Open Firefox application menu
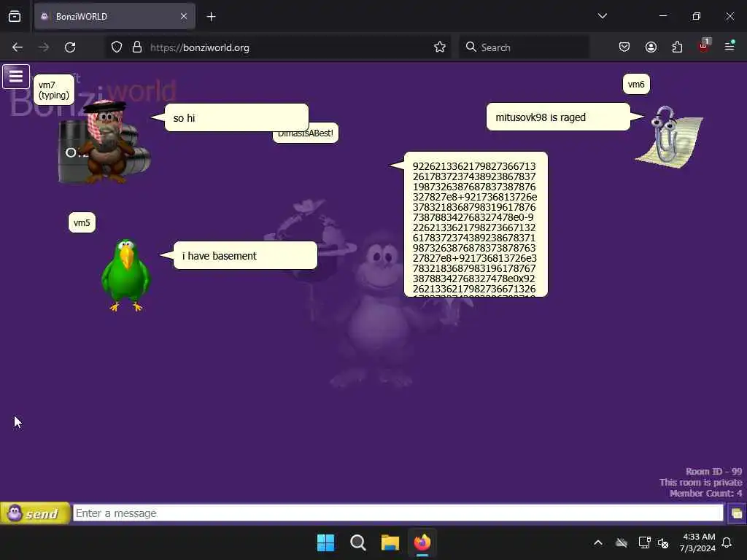This screenshot has width=747, height=560. point(729,46)
